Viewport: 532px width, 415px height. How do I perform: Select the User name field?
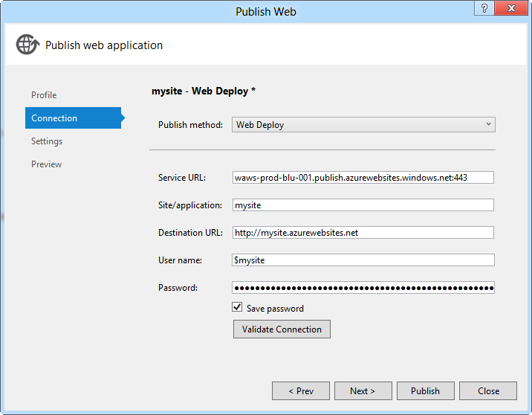pos(363,260)
